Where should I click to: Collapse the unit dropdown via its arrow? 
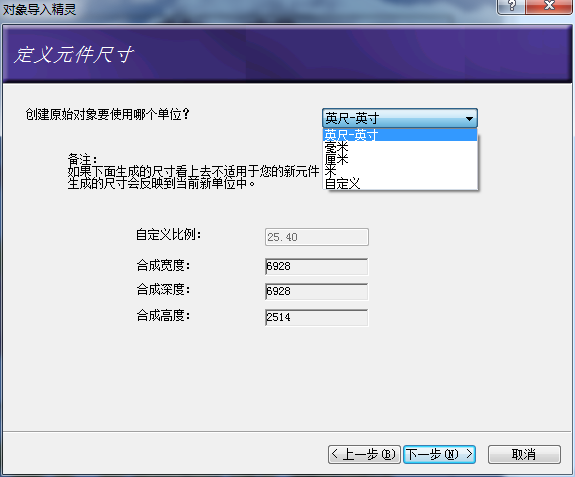click(x=469, y=118)
